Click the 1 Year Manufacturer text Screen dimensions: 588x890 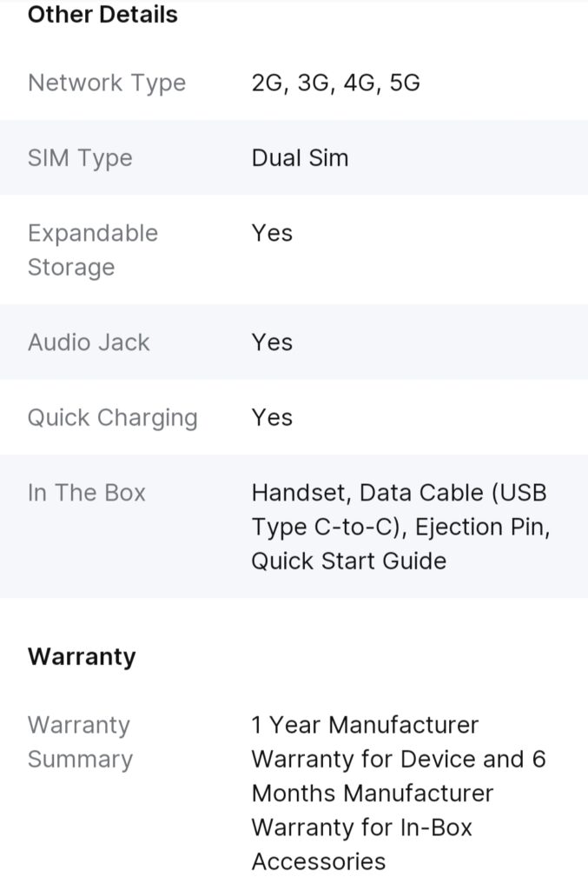(x=365, y=725)
